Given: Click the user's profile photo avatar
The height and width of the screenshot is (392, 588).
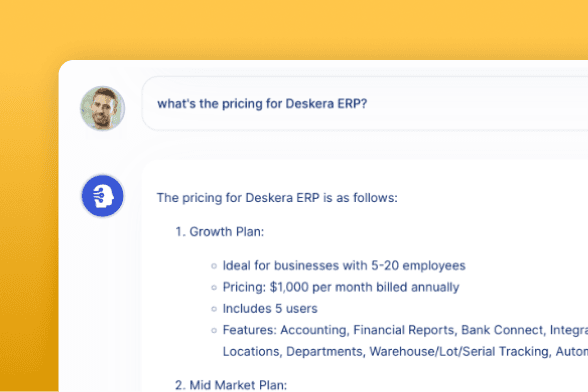Looking at the screenshot, I should tap(102, 108).
